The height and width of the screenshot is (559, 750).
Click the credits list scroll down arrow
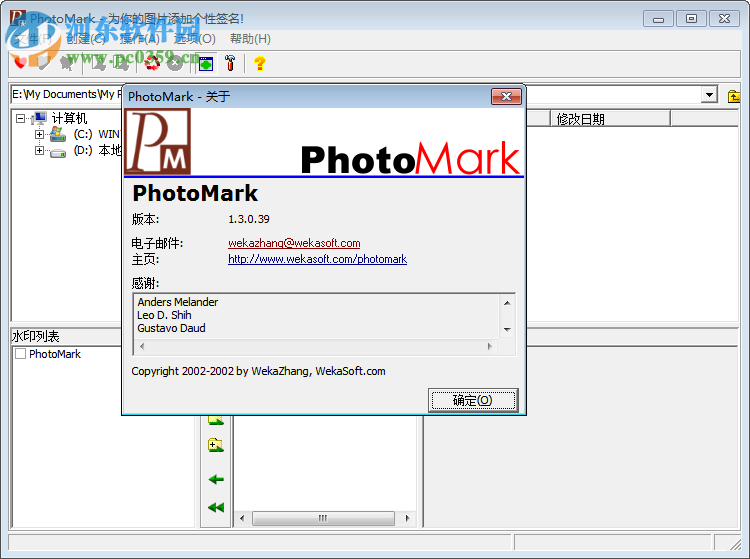507,329
